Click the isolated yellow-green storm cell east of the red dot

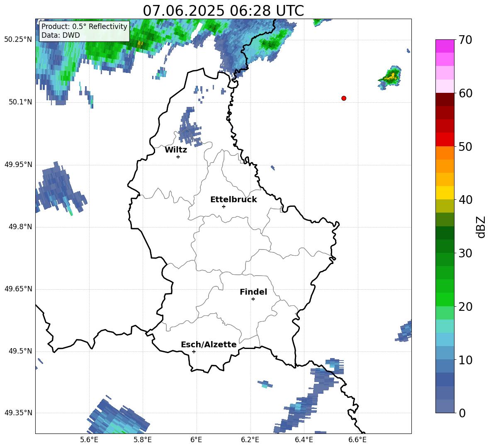click(390, 77)
